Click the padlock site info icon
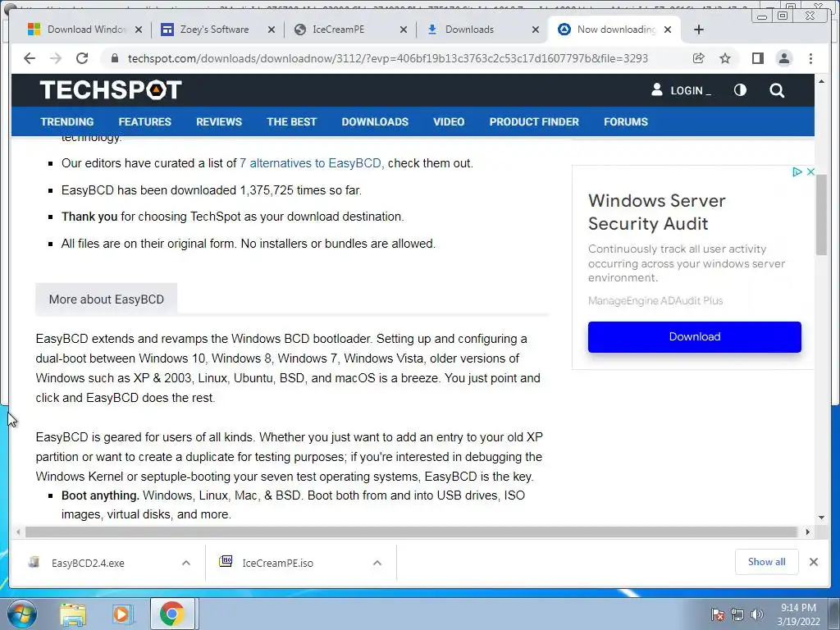Image resolution: width=840 pixels, height=630 pixels. [x=115, y=58]
